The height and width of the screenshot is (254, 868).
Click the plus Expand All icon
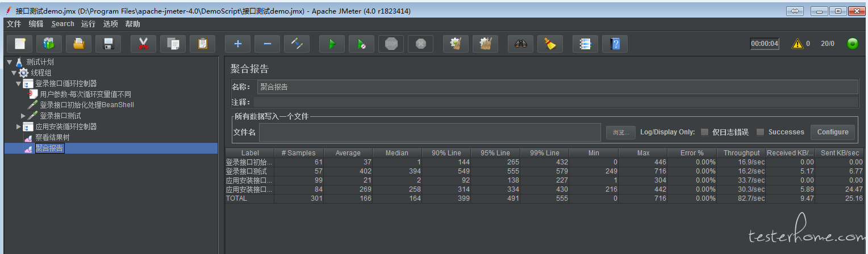click(237, 44)
